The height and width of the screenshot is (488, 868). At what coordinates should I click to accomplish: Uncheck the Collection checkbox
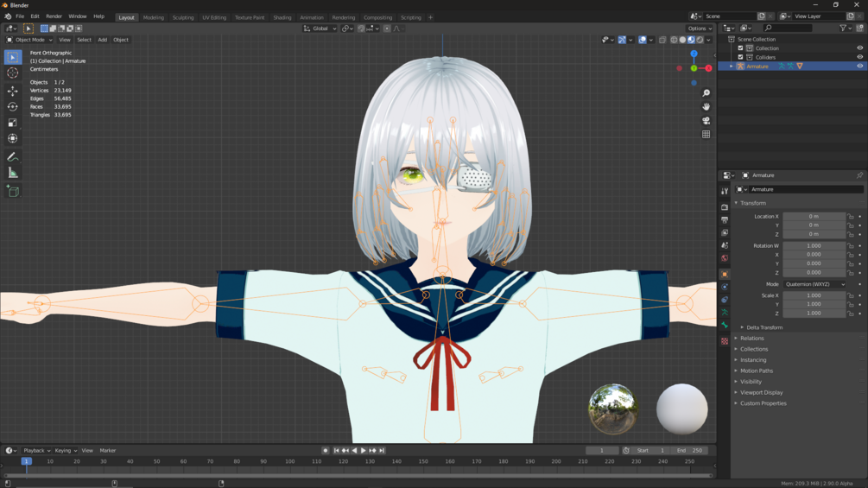(x=740, y=48)
